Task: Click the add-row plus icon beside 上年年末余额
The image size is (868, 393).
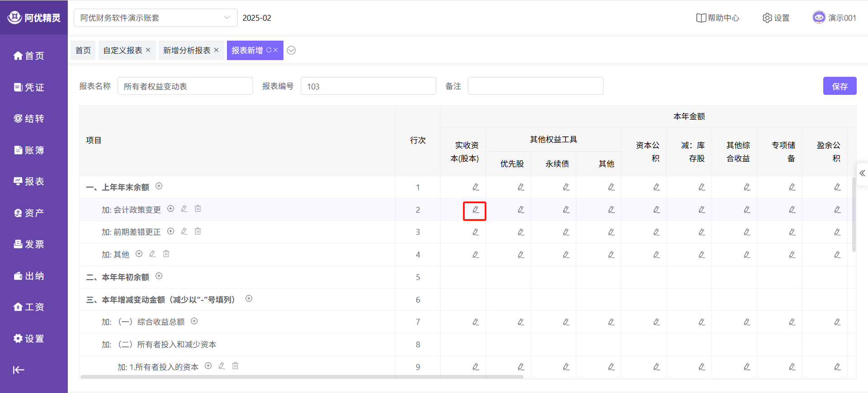Action: click(159, 186)
